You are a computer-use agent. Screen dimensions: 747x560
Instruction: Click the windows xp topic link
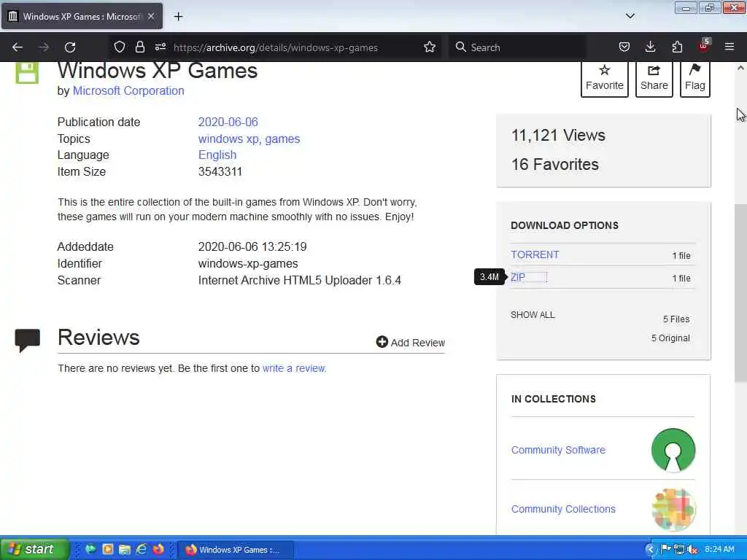228,139
